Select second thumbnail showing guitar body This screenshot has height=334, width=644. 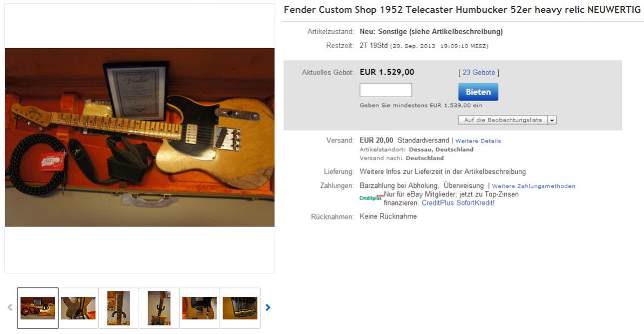point(78,308)
